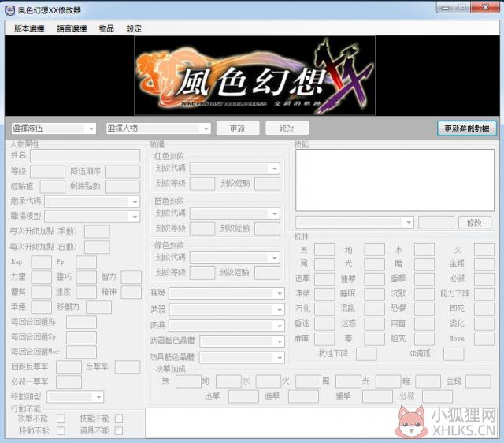Check the 道具不能 checkbox
Viewport: 504px width, 443px height.
(x=119, y=430)
